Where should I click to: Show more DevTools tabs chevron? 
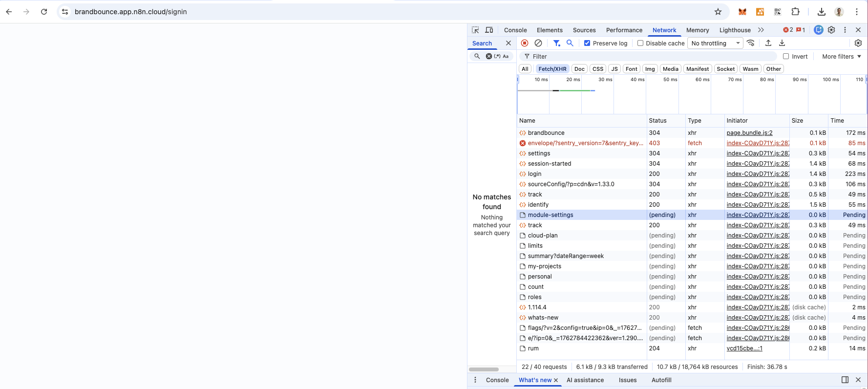pos(761,30)
